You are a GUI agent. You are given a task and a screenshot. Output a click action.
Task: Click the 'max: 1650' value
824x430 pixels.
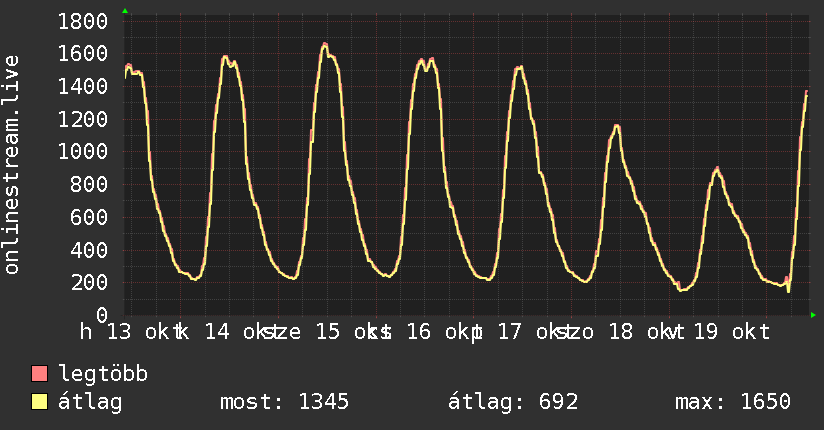(x=733, y=402)
